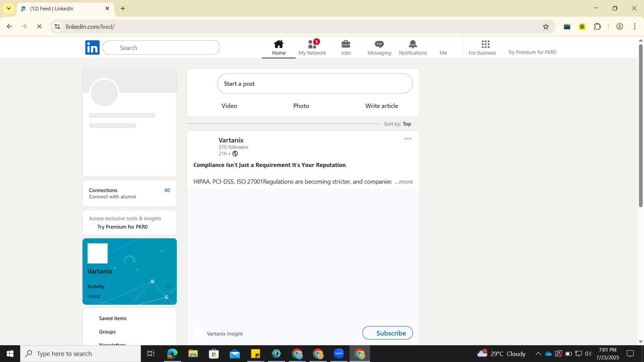Open Groups in sidebar
This screenshot has height=362, width=644.
107,332
